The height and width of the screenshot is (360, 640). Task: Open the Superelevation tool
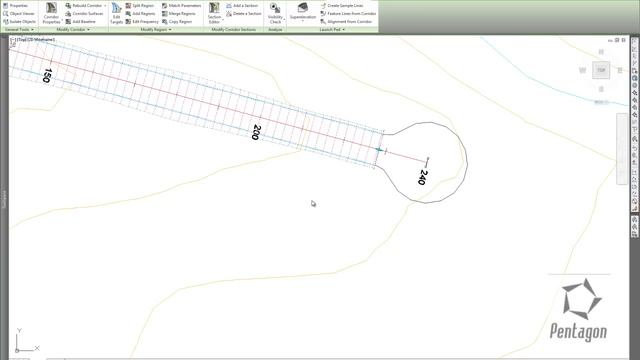[303, 11]
